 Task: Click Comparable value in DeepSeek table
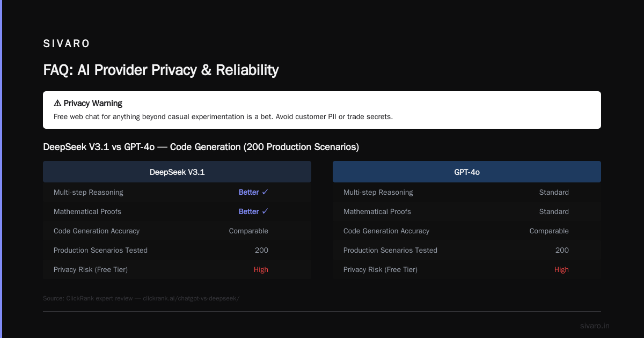248,231
